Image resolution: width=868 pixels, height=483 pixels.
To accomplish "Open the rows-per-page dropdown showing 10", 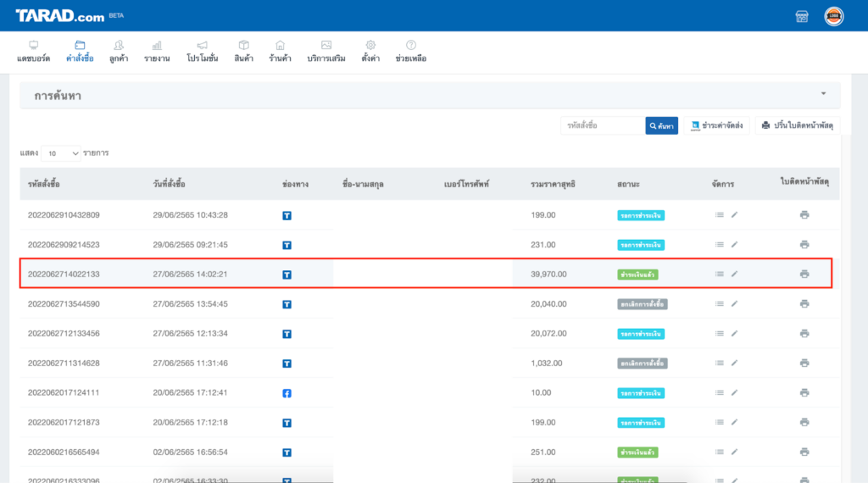I will 61,153.
